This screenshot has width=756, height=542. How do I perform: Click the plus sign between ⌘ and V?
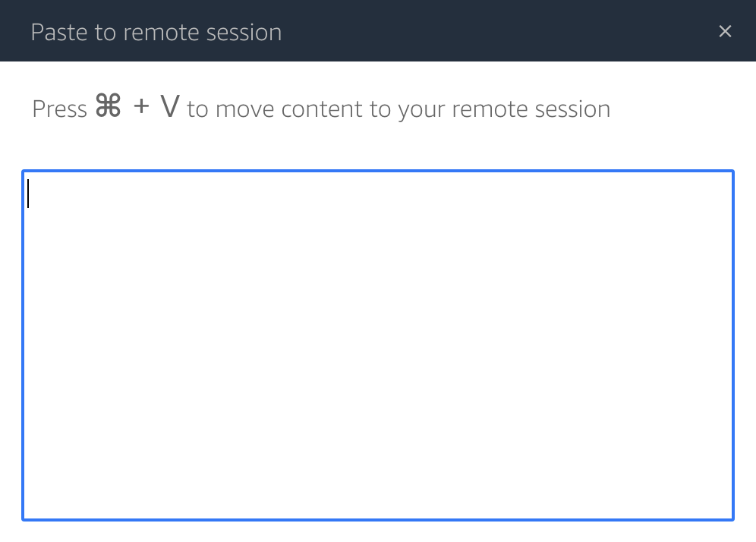(x=141, y=108)
